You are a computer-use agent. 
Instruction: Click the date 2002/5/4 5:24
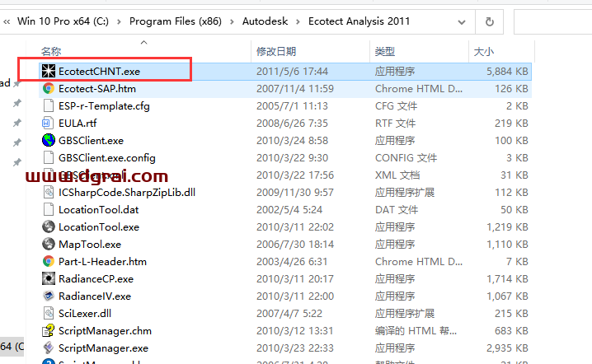tap(289, 210)
